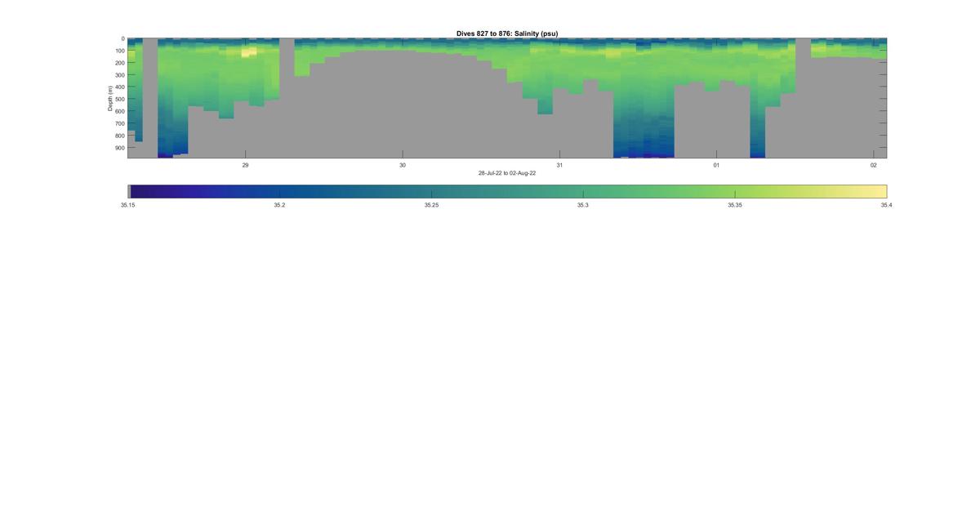Click the bright yellow high-salinity patch near day 29
This screenshot has width=980, height=508.
(x=249, y=52)
